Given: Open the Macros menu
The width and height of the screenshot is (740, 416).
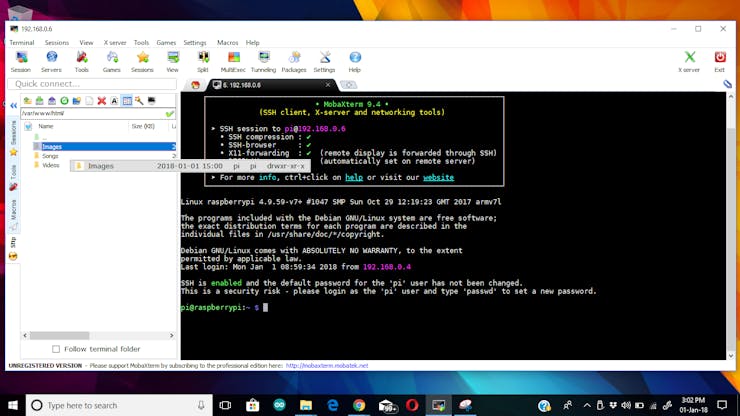Looking at the screenshot, I should point(227,42).
